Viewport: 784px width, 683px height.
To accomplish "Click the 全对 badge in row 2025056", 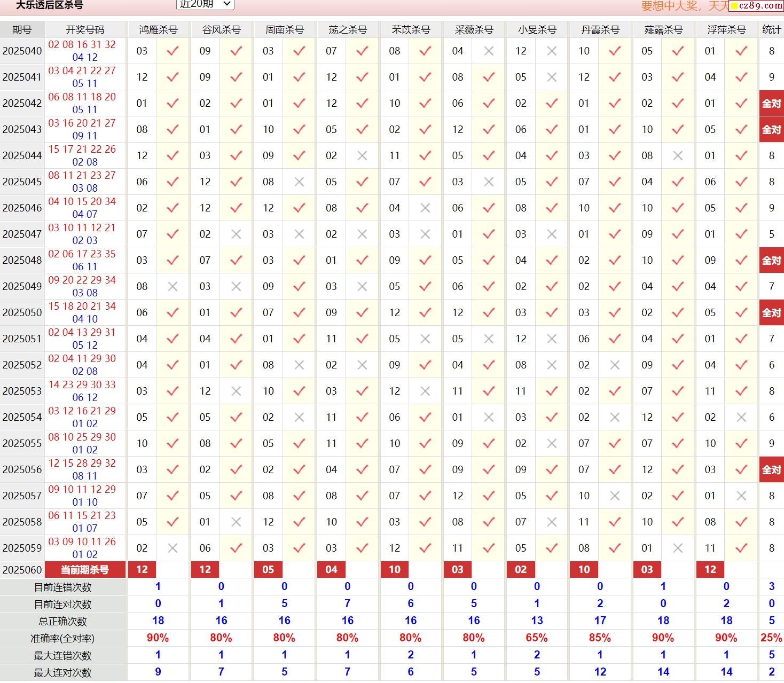I will tap(771, 470).
